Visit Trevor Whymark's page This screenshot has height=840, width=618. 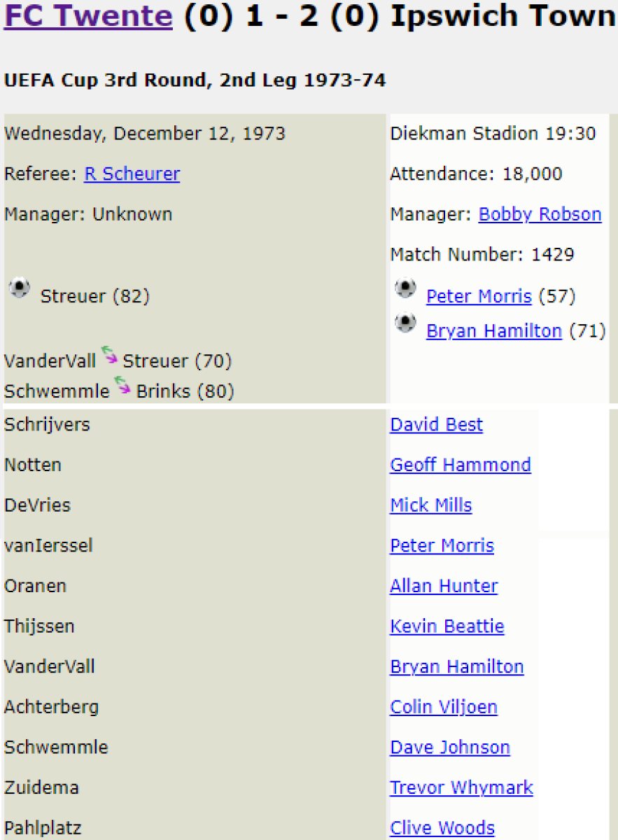461,788
